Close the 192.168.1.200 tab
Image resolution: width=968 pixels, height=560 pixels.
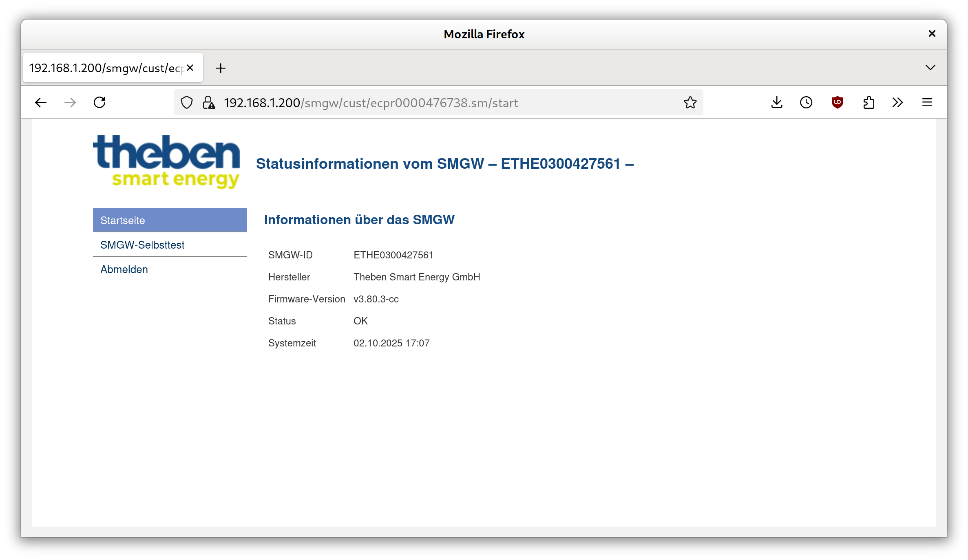click(190, 68)
